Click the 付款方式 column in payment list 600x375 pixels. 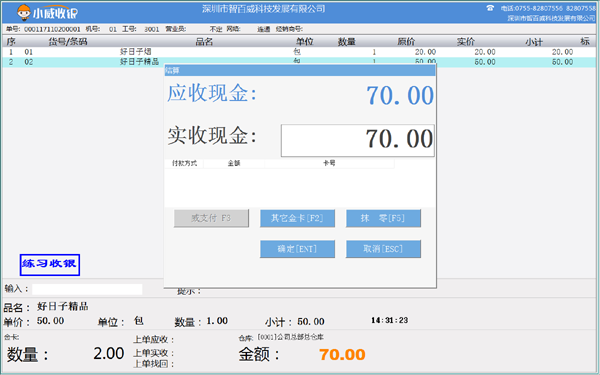pos(184,163)
